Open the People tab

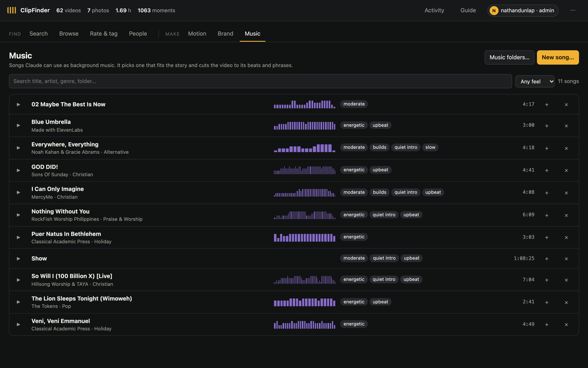coord(138,34)
